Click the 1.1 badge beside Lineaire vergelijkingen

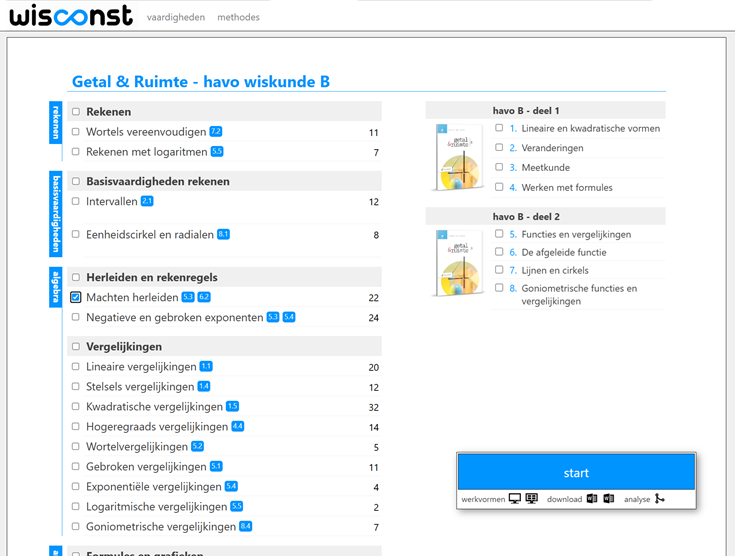206,366
